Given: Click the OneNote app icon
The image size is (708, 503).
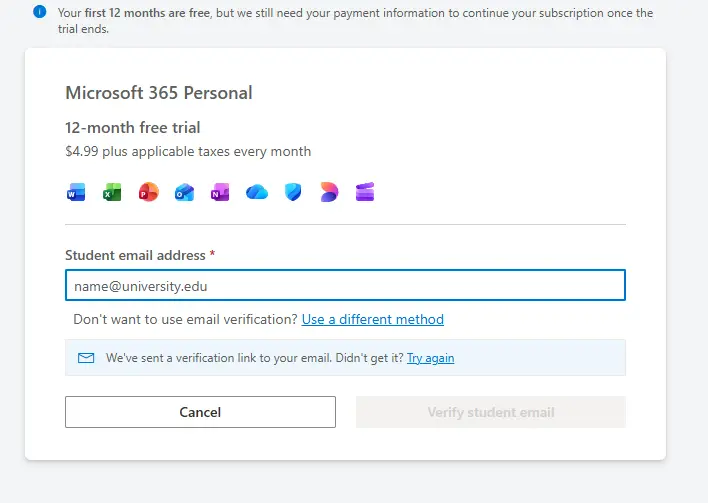Looking at the screenshot, I should [x=220, y=192].
